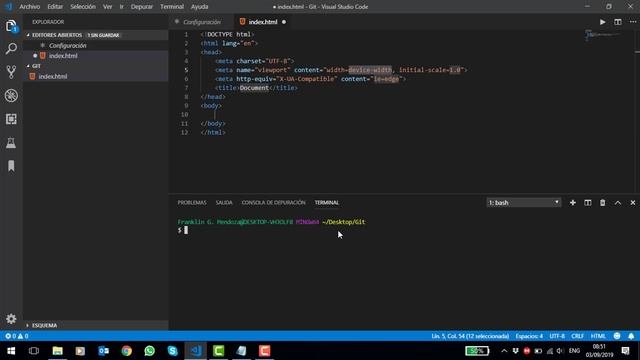
Task: Open the Bookmarks icon in activity bar
Action: pyautogui.click(x=11, y=166)
